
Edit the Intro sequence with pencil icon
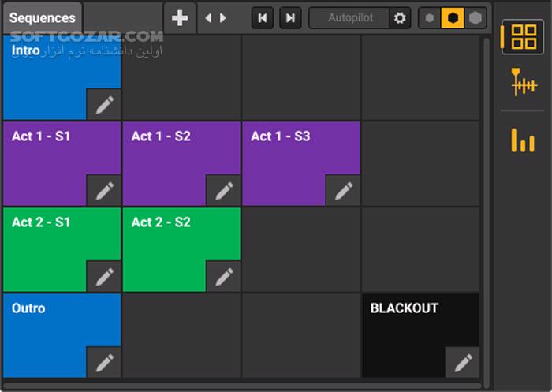(x=104, y=104)
